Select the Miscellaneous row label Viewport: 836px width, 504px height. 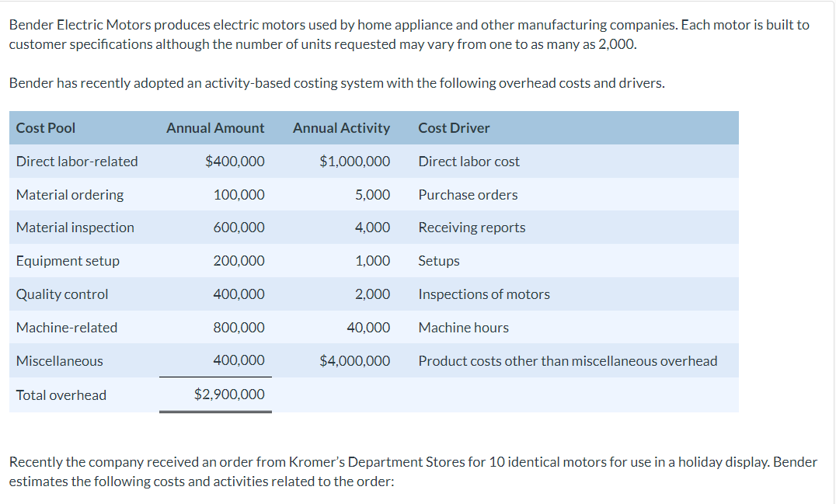coord(60,361)
